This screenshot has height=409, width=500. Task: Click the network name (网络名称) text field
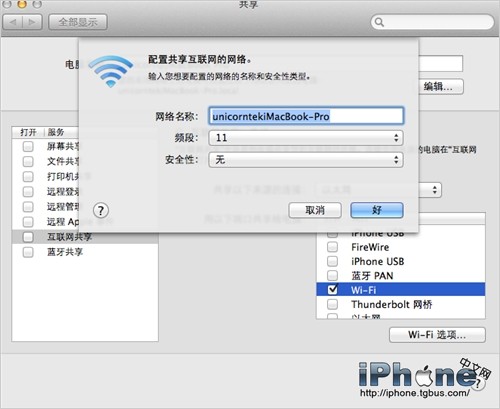(306, 116)
